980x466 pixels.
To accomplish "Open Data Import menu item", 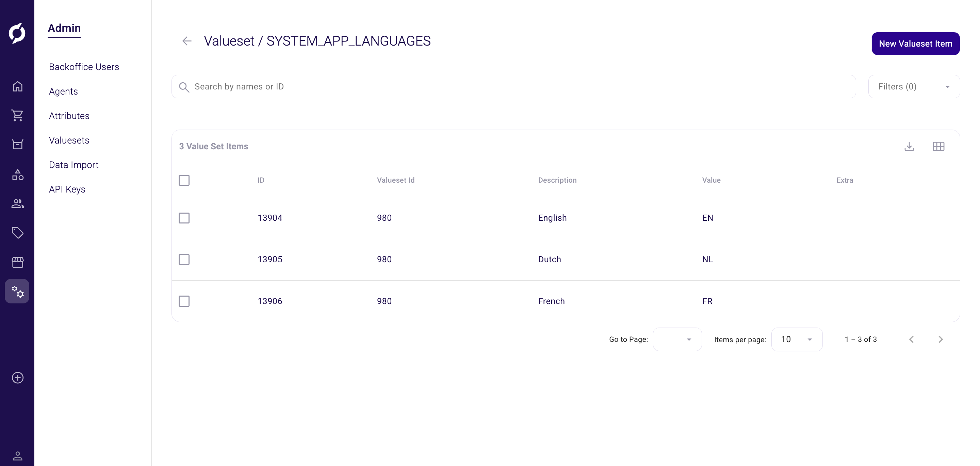I will pyautogui.click(x=74, y=165).
